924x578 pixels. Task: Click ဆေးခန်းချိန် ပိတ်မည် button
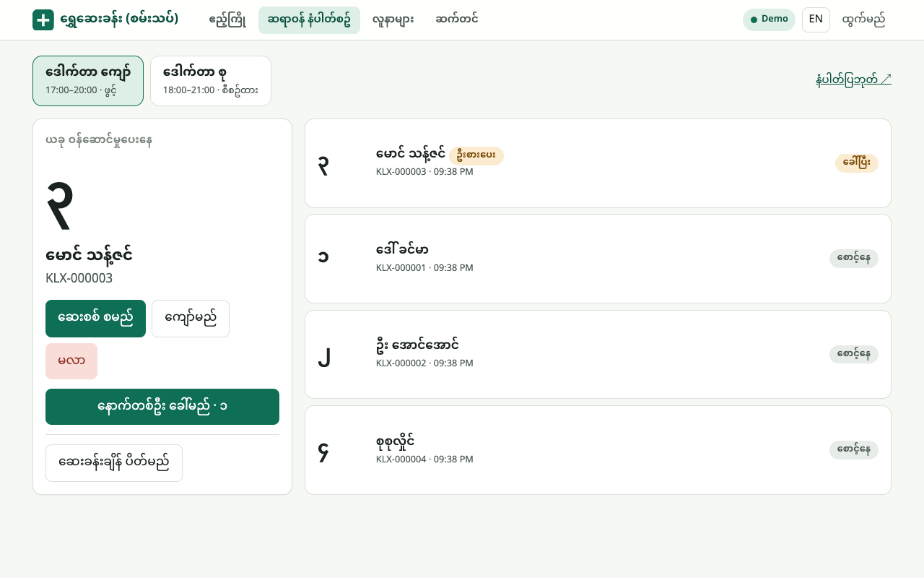[114, 463]
